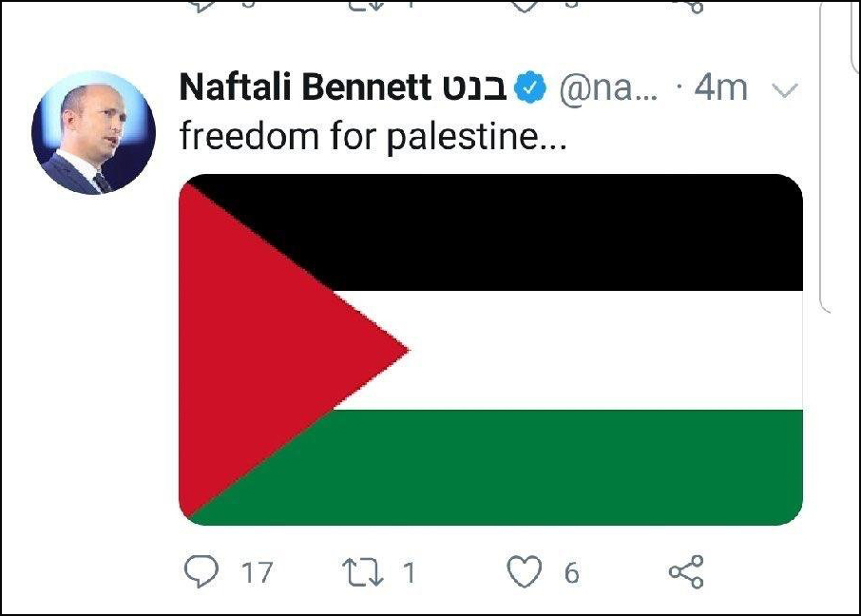Open the tweet text 'freedom for palestine...'
The image size is (861, 616).
(373, 136)
